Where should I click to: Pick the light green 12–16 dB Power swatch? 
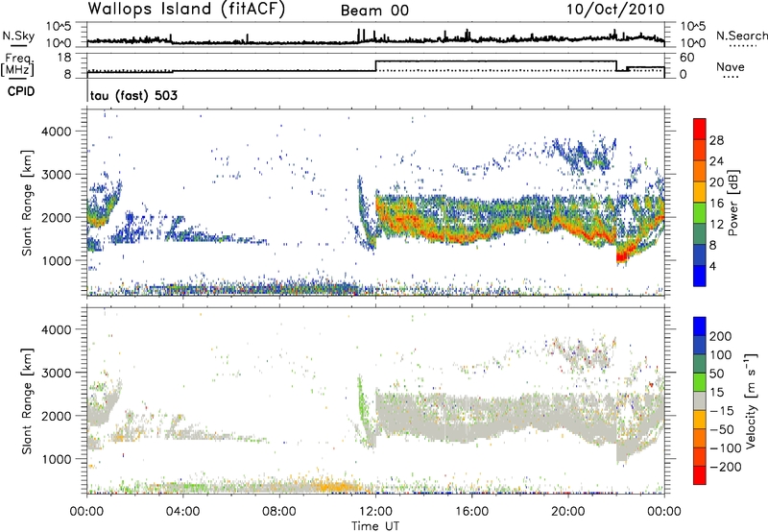click(700, 213)
